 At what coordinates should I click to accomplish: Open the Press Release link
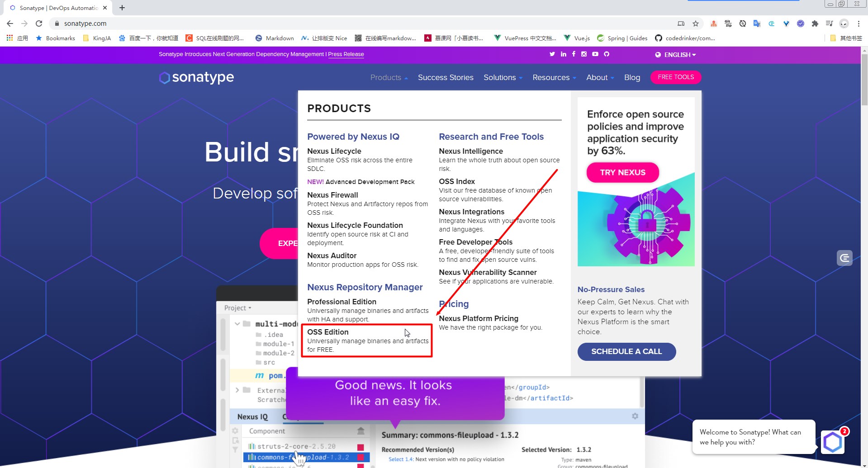tap(346, 54)
